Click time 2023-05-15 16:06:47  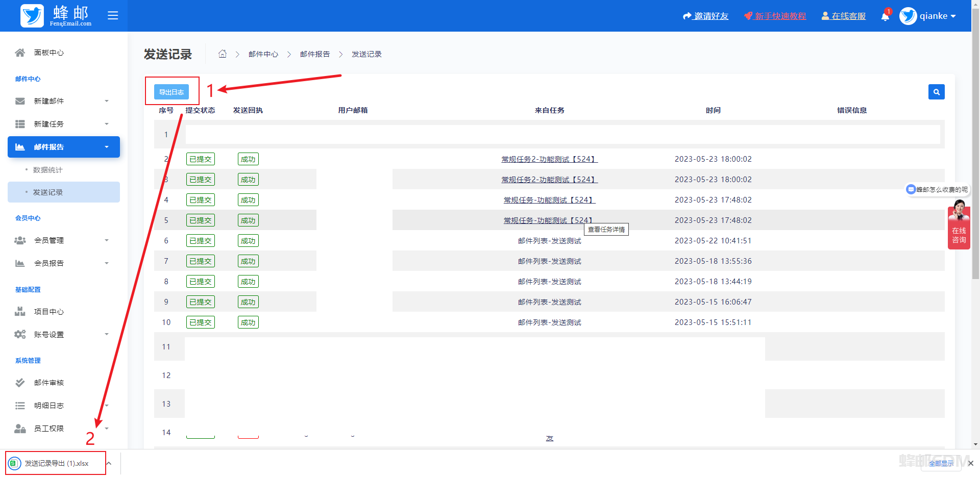713,302
